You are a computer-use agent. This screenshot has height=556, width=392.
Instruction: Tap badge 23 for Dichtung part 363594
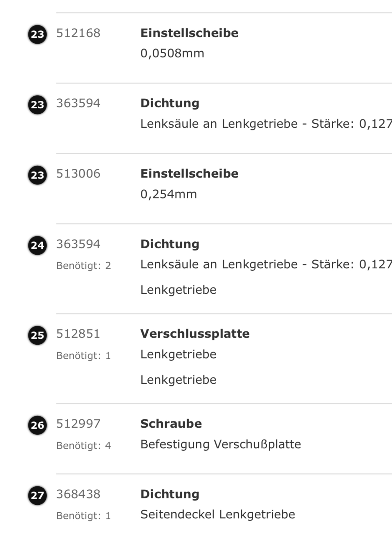[x=37, y=104]
